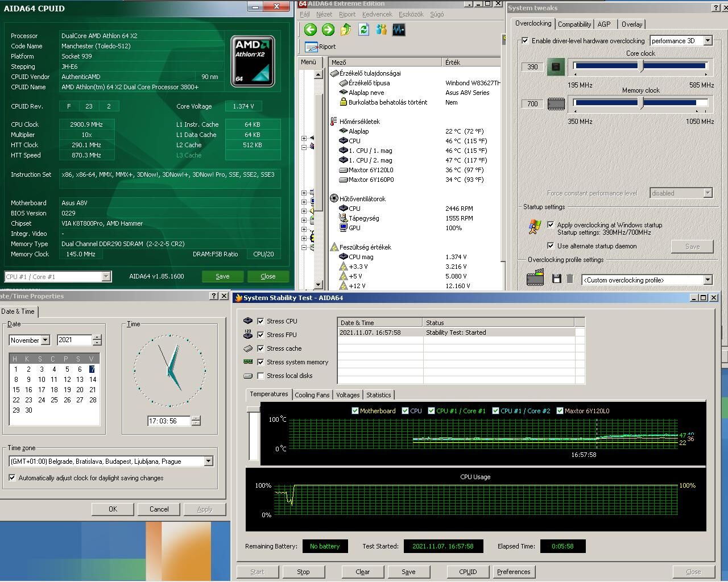Select the lock icon beside Burkolatba behatolás
This screenshot has width=728, height=582.
click(344, 102)
